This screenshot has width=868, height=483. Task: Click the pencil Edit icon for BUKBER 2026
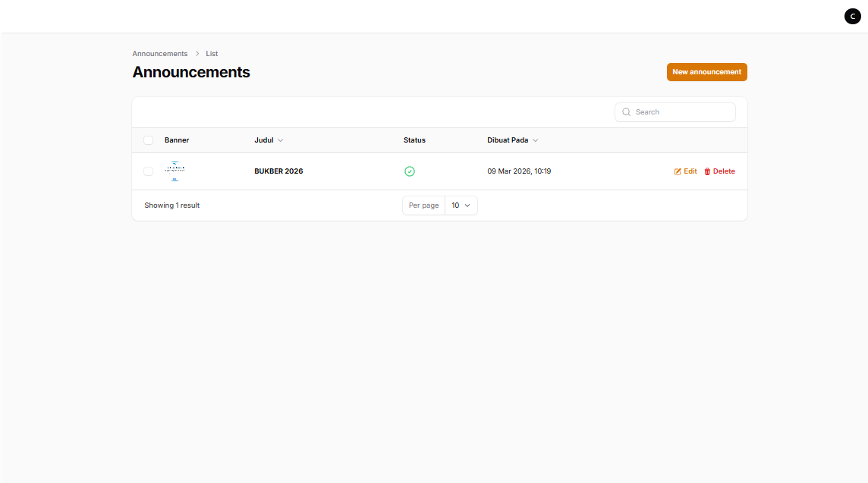[x=678, y=171]
